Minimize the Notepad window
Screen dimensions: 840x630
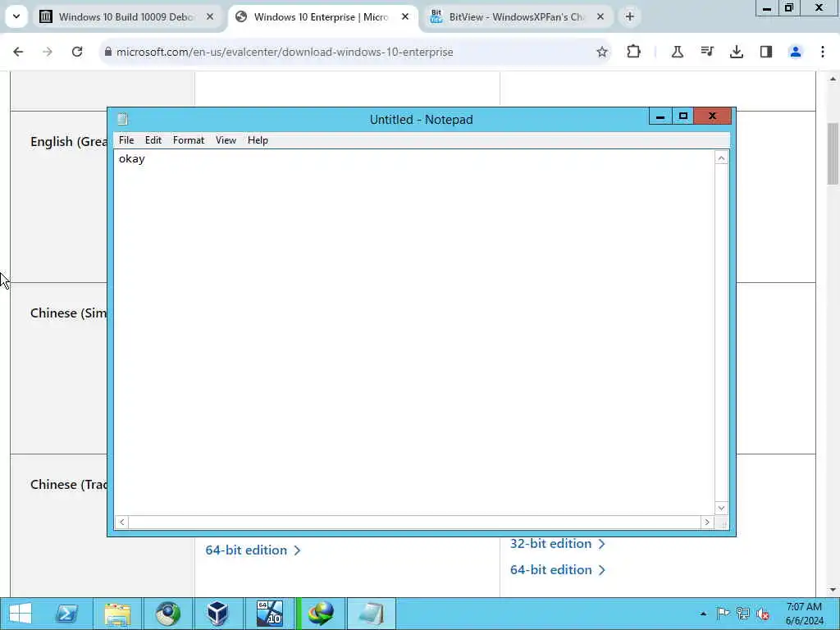click(x=660, y=116)
